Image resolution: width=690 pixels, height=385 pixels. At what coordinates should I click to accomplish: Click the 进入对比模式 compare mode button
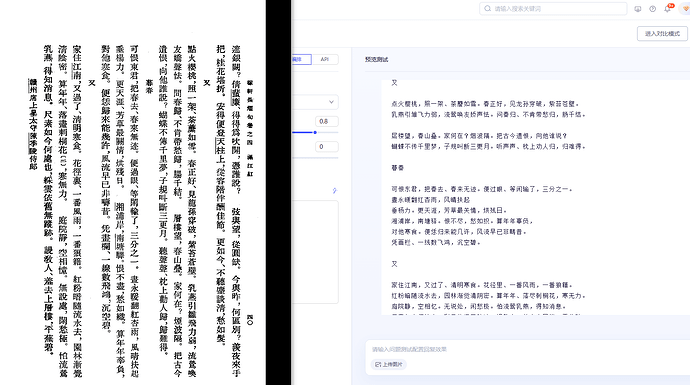[662, 33]
